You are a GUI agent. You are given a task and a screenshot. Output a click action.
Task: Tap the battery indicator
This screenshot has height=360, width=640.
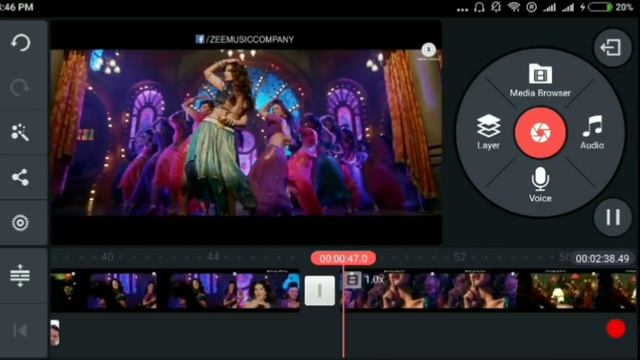(x=600, y=7)
